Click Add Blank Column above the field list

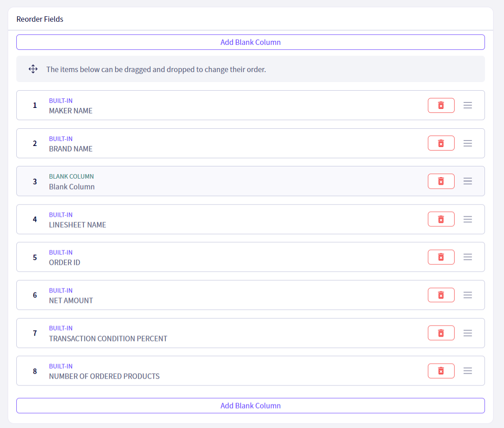pos(250,42)
